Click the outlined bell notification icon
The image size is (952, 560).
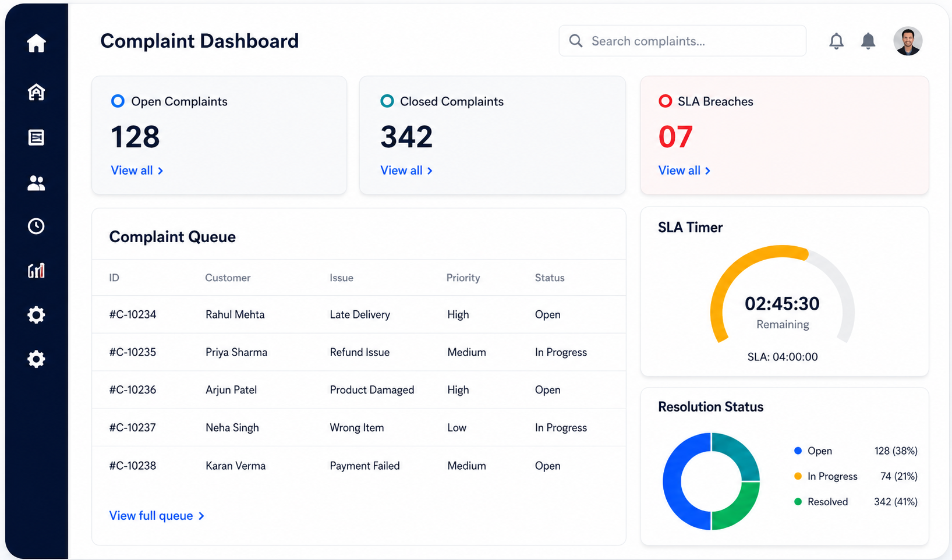pyautogui.click(x=836, y=41)
